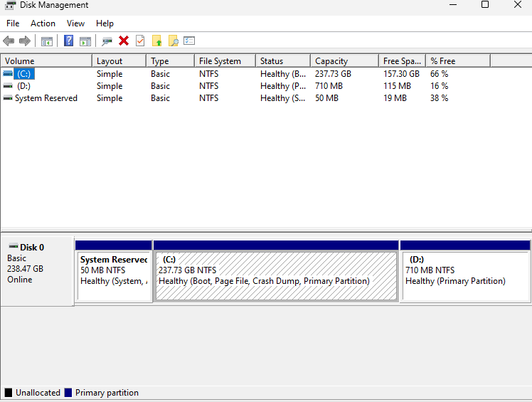Click the red X Delete icon
Screen dimensions: 532x402
(x=124, y=41)
